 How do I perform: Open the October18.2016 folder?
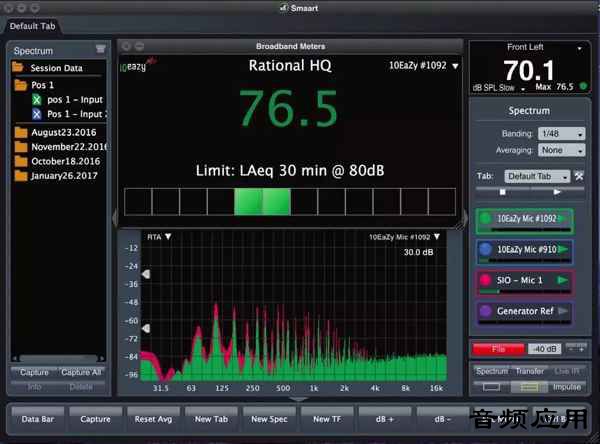tap(57, 161)
